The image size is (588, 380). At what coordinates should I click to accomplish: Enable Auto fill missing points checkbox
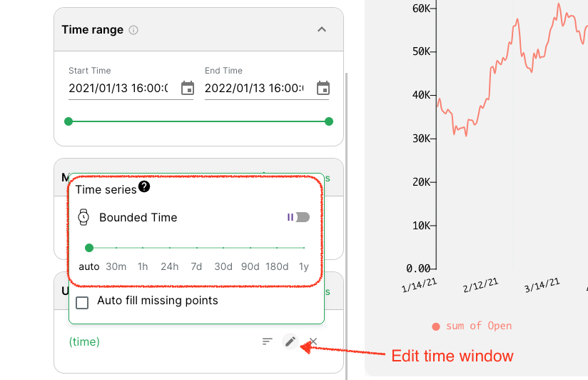click(x=82, y=302)
